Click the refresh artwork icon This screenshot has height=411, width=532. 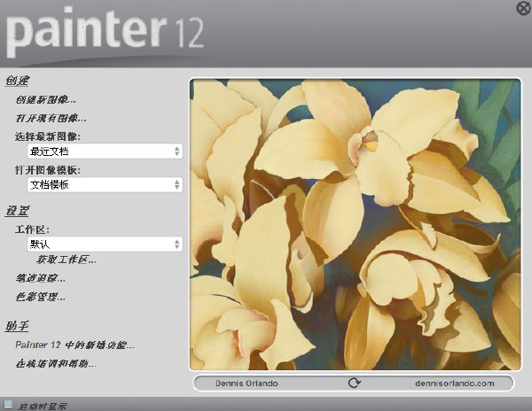(354, 384)
